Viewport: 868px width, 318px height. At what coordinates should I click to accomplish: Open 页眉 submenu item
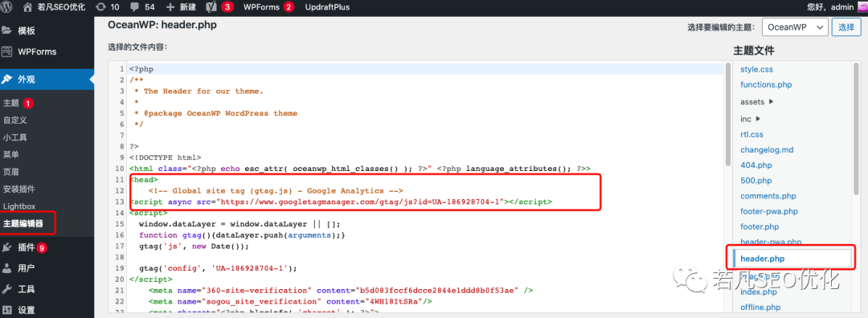click(11, 172)
